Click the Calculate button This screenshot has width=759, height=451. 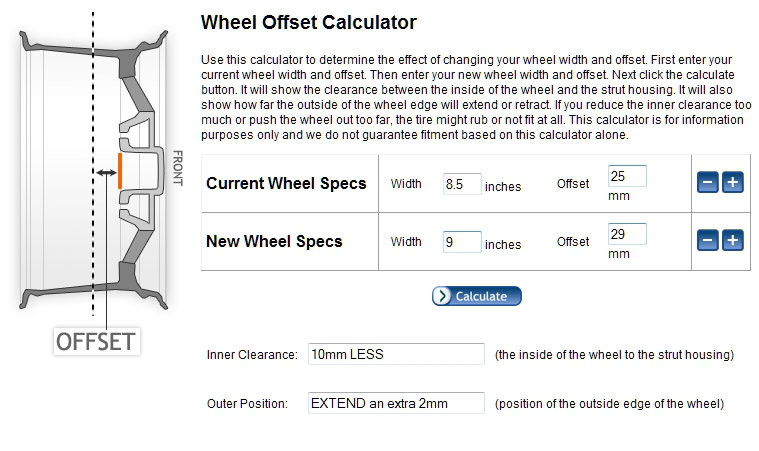click(477, 296)
